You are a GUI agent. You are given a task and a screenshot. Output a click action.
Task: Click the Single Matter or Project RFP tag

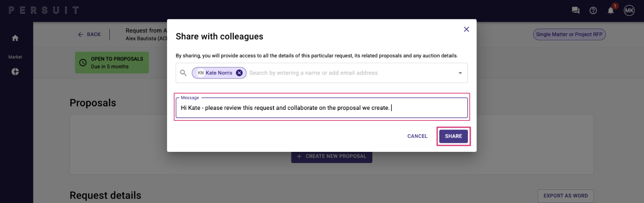pyautogui.click(x=569, y=34)
